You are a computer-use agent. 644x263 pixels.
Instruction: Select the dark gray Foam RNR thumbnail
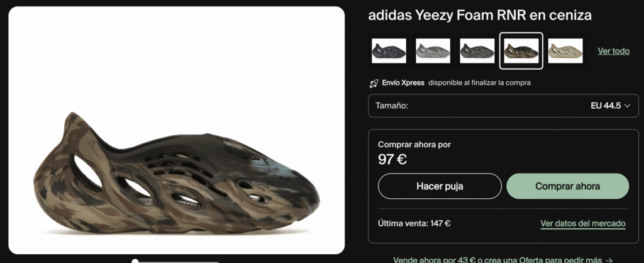(x=477, y=50)
